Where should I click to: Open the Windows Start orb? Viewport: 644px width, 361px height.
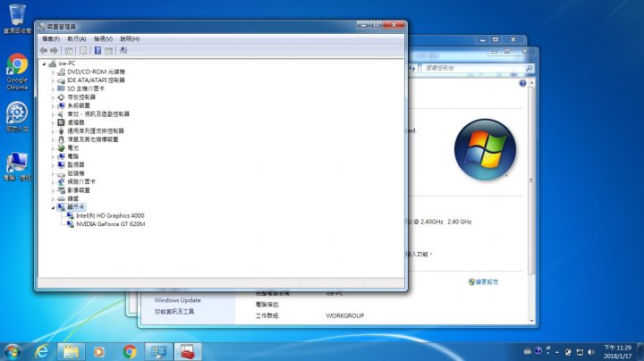13,351
